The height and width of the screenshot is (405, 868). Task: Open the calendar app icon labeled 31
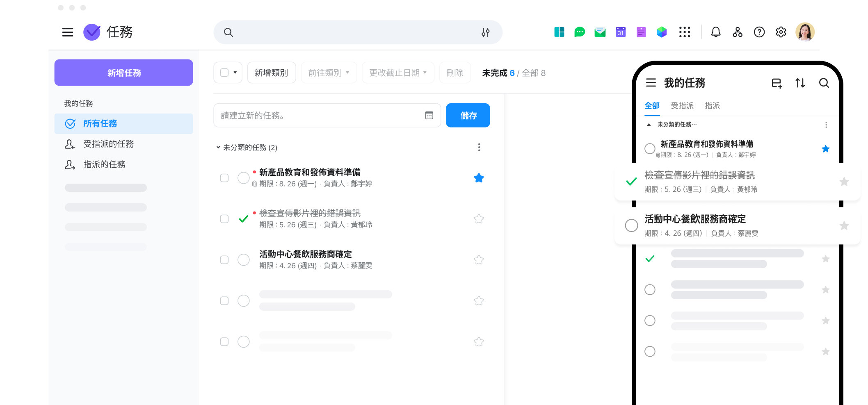tap(620, 32)
